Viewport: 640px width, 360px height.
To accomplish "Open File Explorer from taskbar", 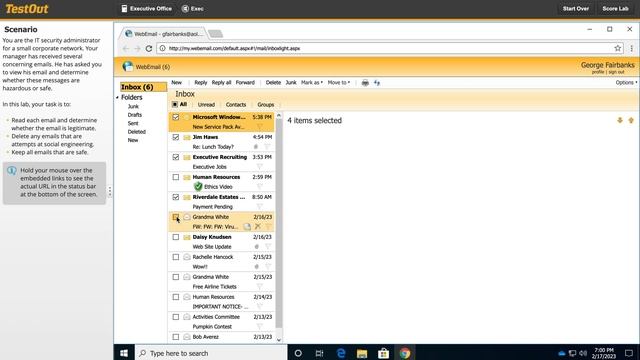I will tap(362, 353).
